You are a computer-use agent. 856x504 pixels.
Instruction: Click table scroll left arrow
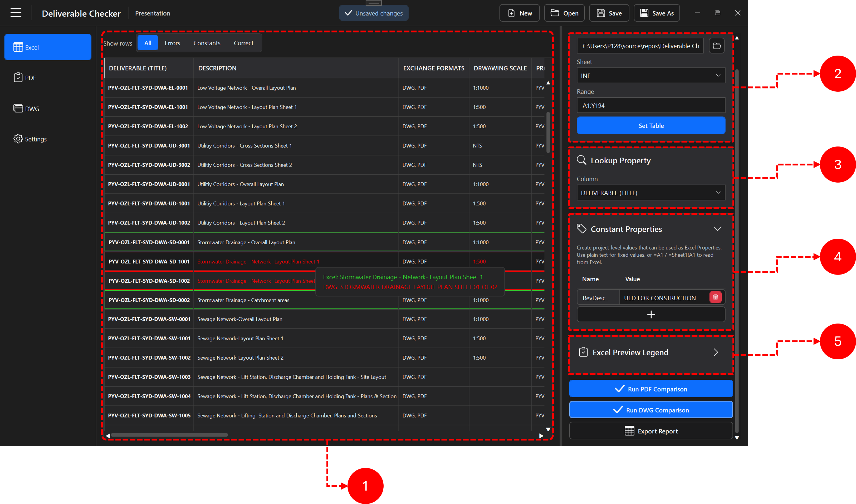108,436
